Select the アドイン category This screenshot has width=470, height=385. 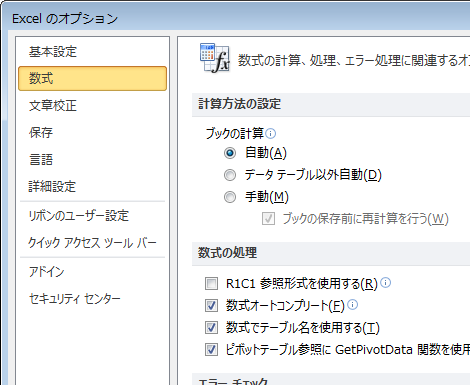46,272
